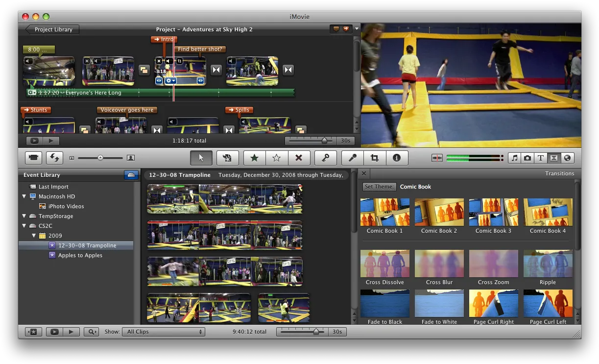This screenshot has height=364, width=599.
Task: Mute icon on the first project clip
Action: (x=29, y=61)
